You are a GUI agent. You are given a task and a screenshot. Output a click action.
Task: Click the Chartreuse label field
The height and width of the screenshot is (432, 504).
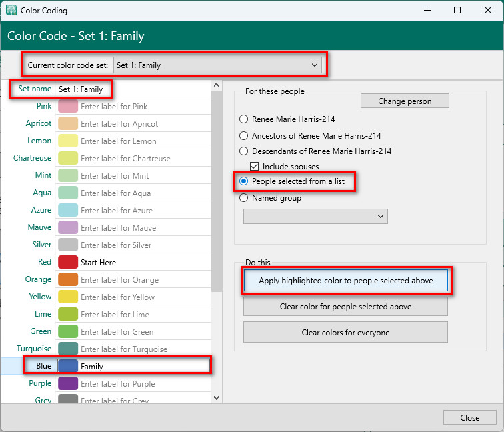[x=145, y=159]
